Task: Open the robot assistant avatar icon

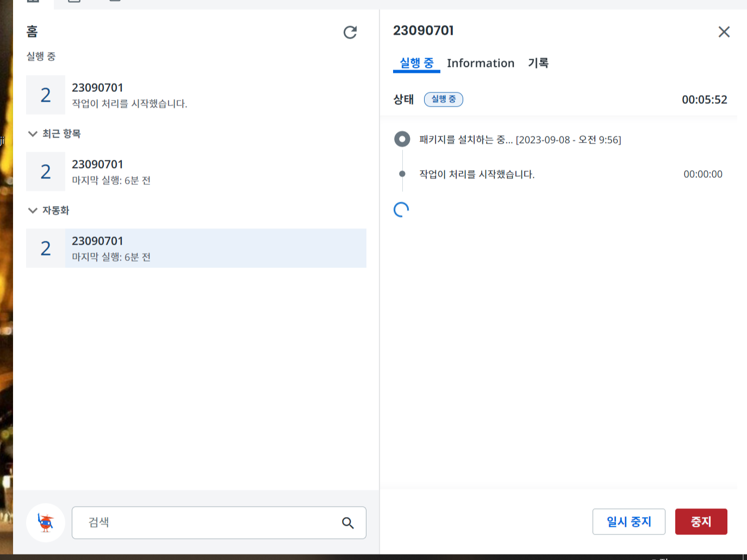Action: pos(46,522)
